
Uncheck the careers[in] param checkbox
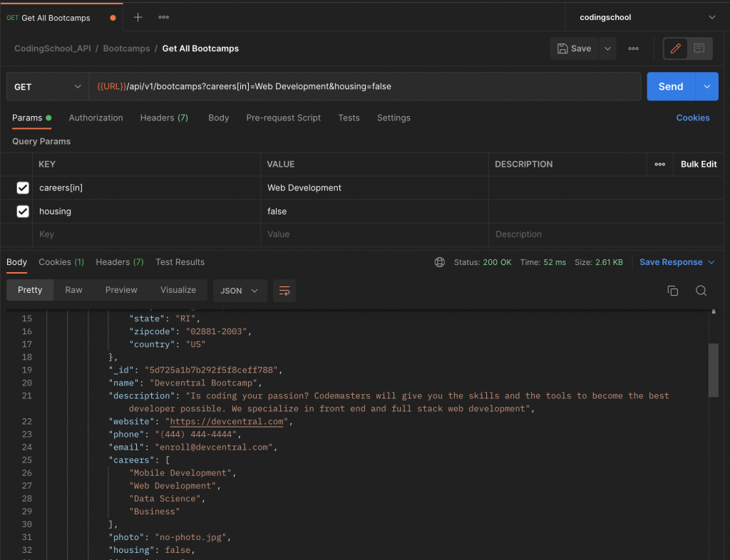pyautogui.click(x=23, y=188)
